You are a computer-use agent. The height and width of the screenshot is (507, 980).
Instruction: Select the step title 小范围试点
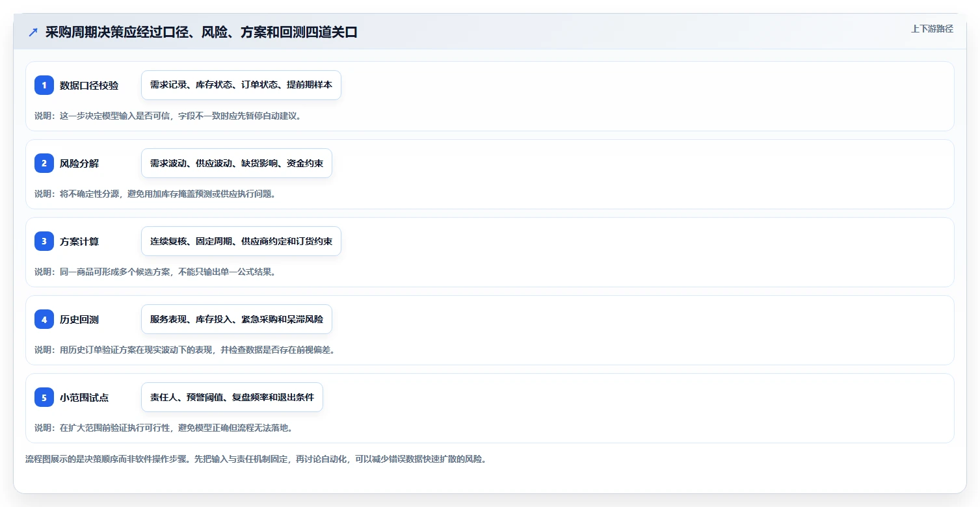(x=84, y=397)
